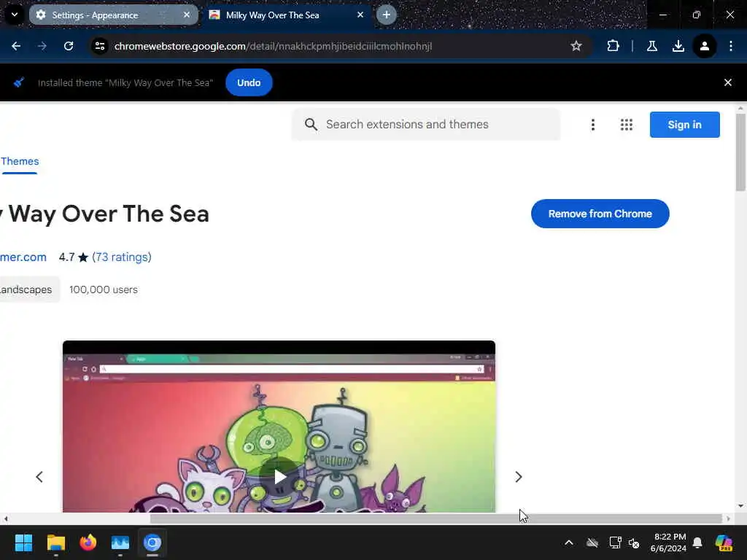Screen dimensions: 747x560
Task: Reload the current page
Action: click(69, 46)
